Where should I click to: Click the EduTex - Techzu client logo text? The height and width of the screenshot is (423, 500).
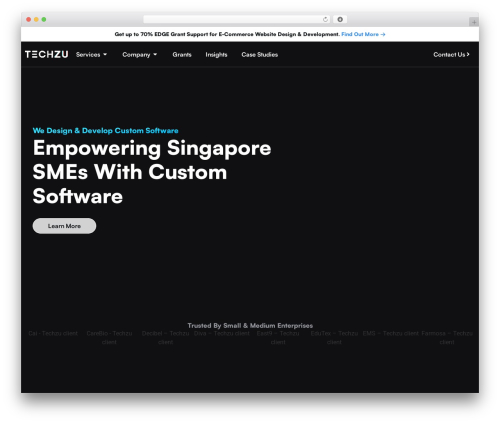(x=334, y=338)
